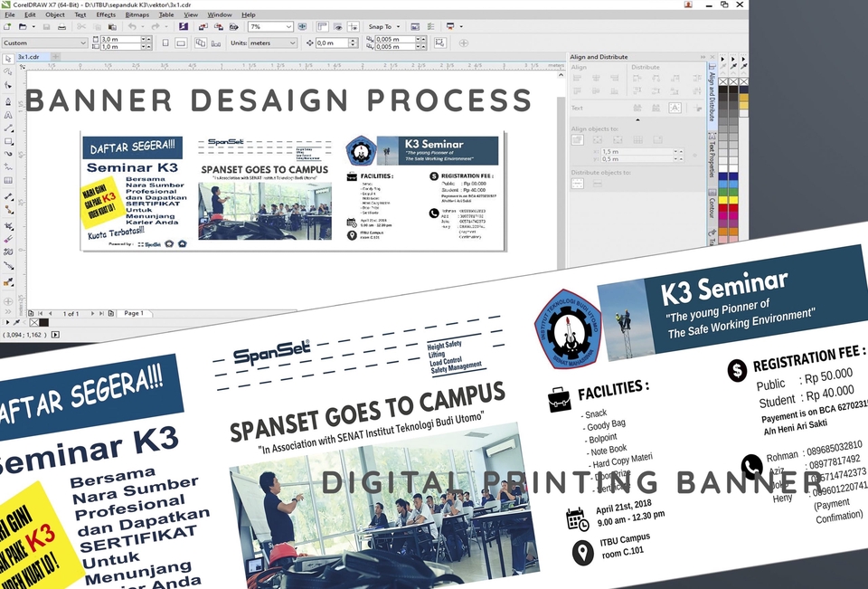
Task: Toggle landscape page orientation
Action: coord(181,42)
